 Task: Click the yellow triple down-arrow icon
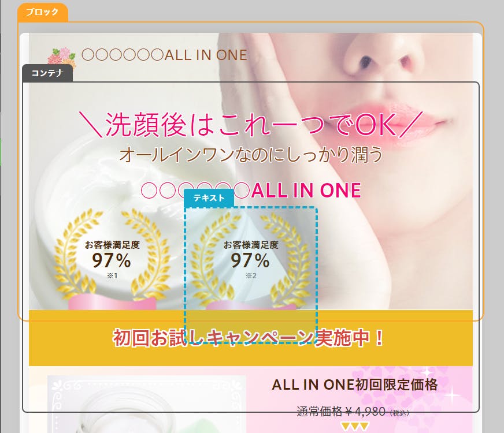(355, 427)
